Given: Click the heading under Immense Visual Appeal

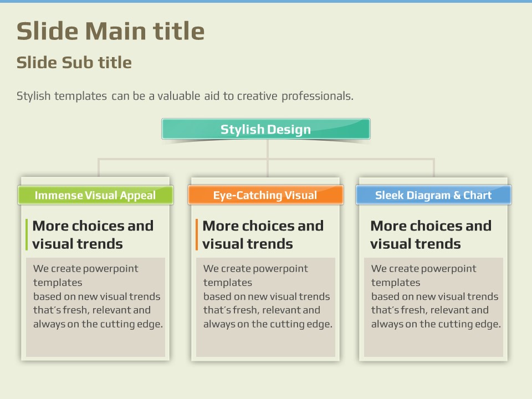Looking at the screenshot, I should click(93, 234).
